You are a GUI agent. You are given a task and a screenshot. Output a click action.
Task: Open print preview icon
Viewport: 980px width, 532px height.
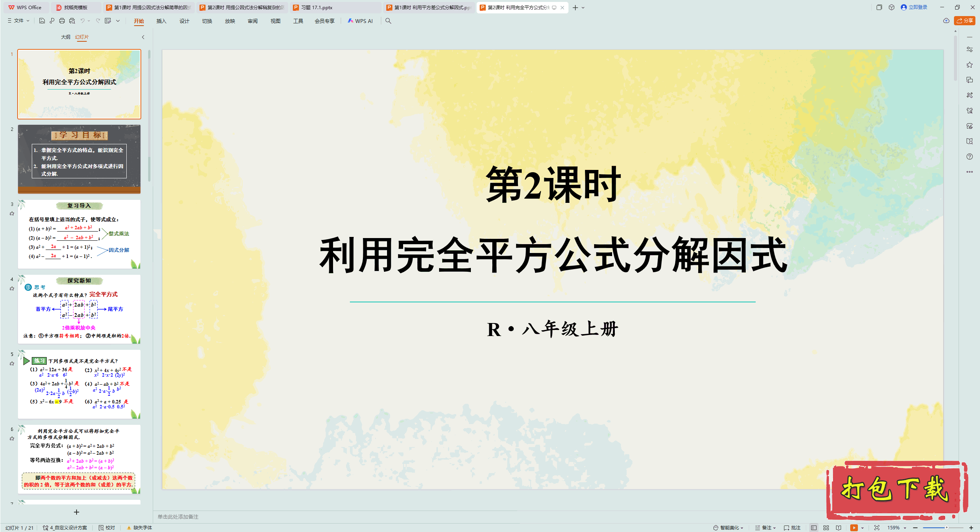(72, 21)
